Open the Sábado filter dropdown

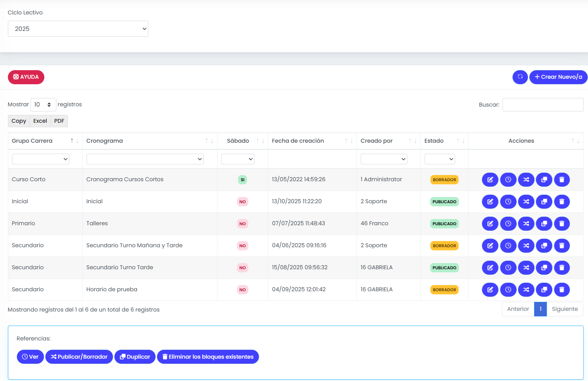click(x=238, y=159)
